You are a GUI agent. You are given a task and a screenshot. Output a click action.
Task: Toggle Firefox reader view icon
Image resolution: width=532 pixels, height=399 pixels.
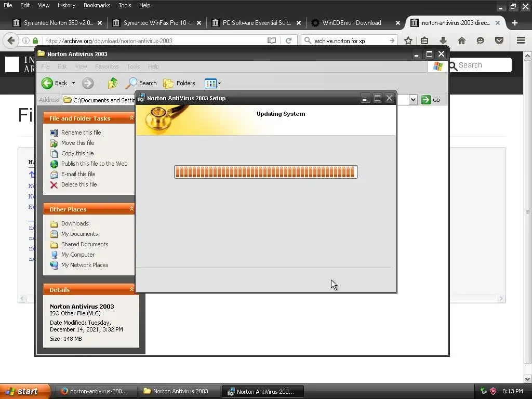[271, 41]
